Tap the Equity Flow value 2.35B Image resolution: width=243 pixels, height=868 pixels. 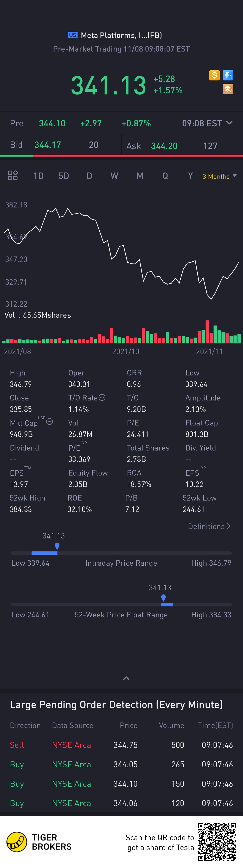pyautogui.click(x=78, y=484)
